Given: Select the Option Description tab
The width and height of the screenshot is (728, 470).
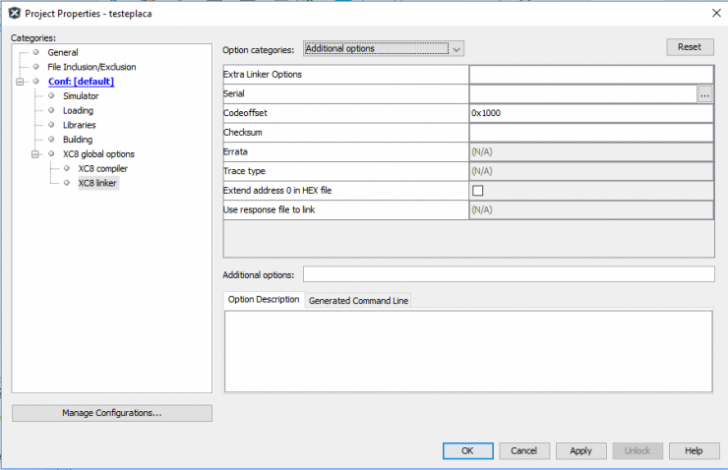Looking at the screenshot, I should click(263, 300).
